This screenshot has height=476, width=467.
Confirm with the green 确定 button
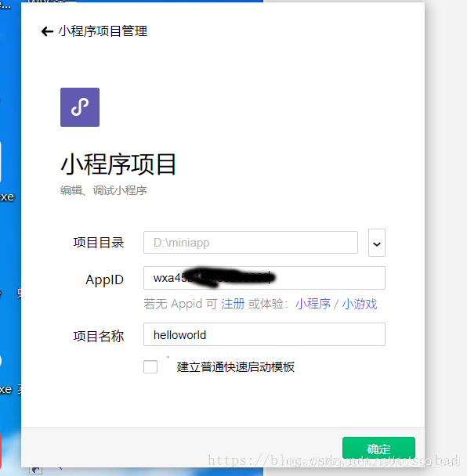(378, 448)
